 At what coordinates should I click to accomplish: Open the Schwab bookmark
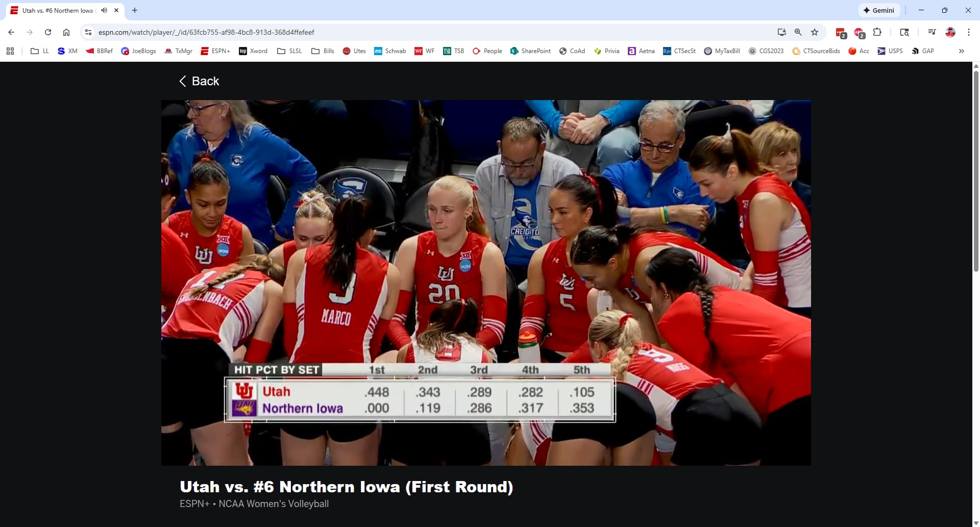(390, 51)
